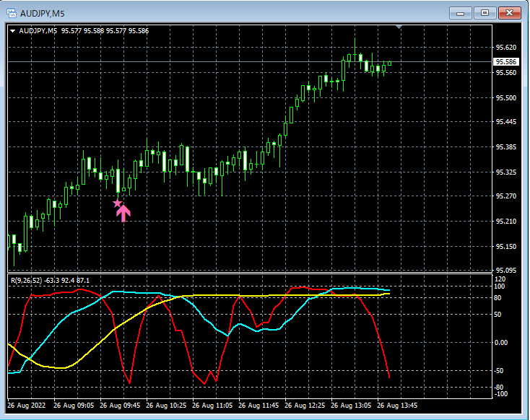Click the 95.445 price axis label
Viewport: 530px width, 420px height.
click(x=505, y=122)
